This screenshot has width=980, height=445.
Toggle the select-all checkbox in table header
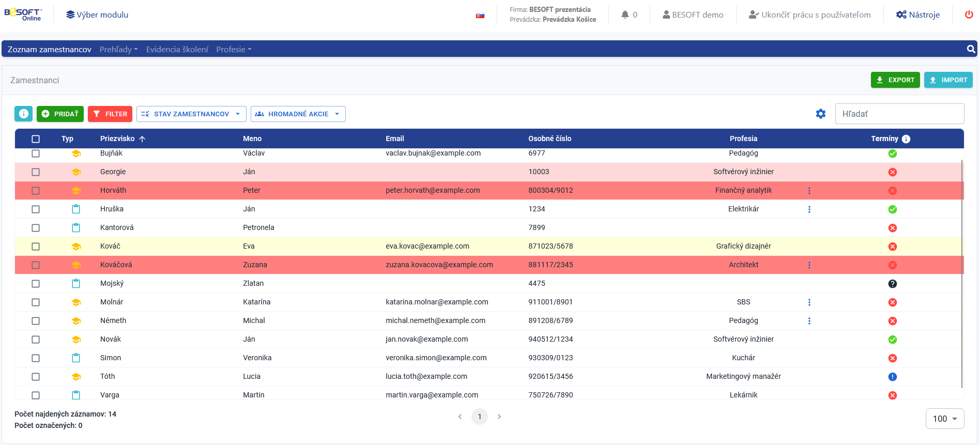click(36, 139)
